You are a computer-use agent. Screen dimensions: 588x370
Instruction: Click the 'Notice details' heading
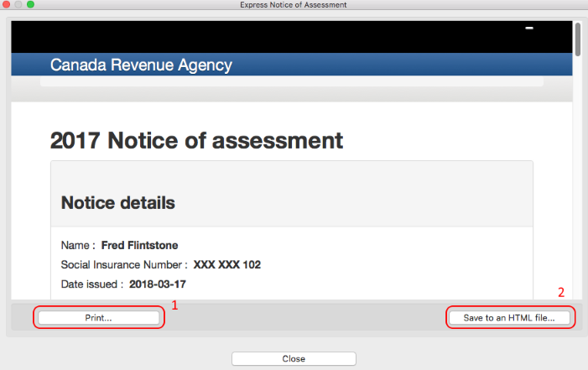click(117, 203)
